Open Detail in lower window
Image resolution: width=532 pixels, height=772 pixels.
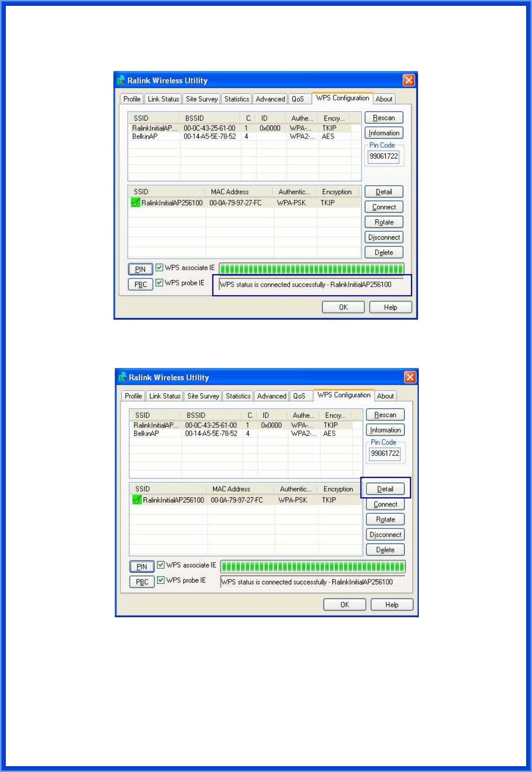click(385, 489)
